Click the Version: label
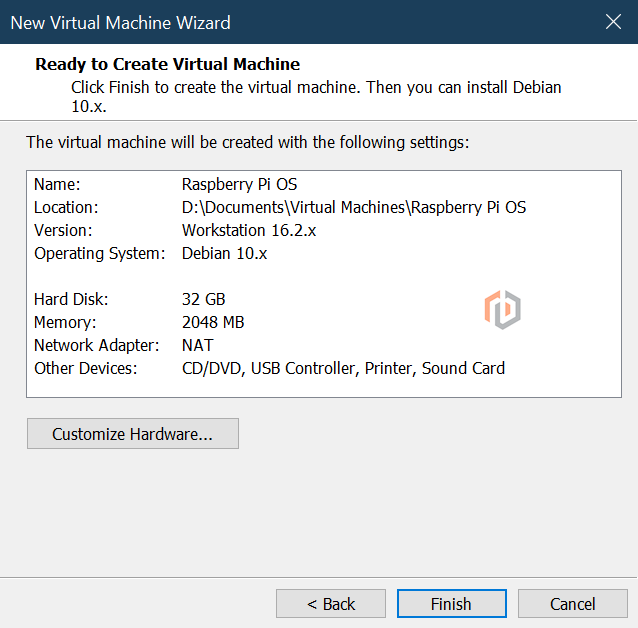 click(63, 230)
